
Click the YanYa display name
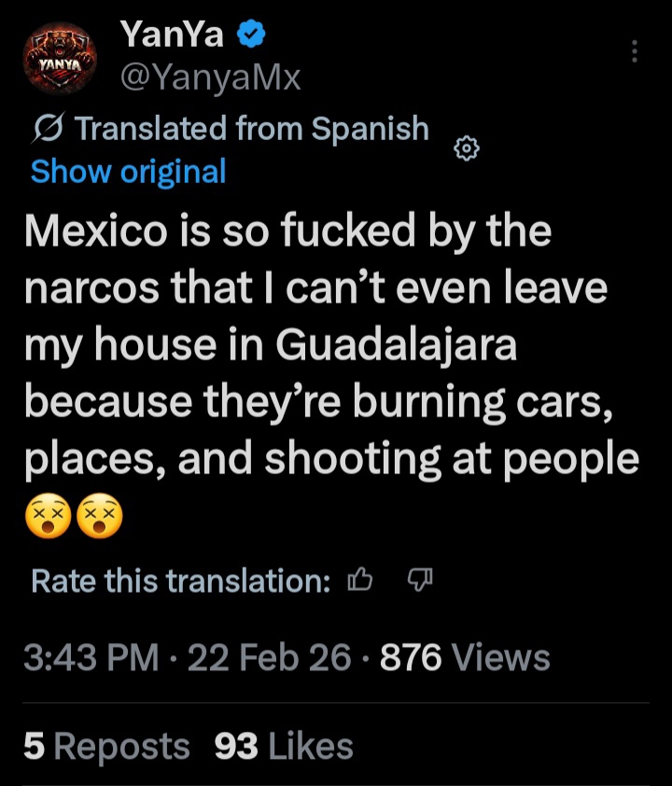[173, 35]
